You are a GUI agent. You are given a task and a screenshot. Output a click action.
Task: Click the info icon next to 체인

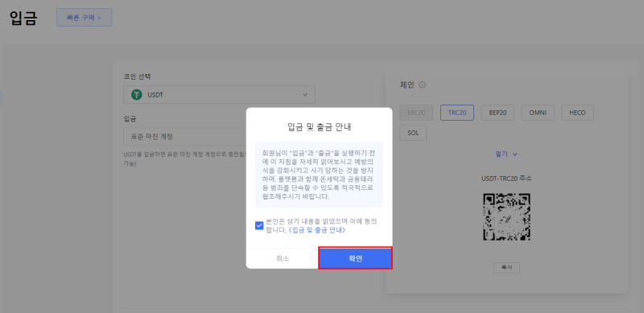pyautogui.click(x=422, y=85)
